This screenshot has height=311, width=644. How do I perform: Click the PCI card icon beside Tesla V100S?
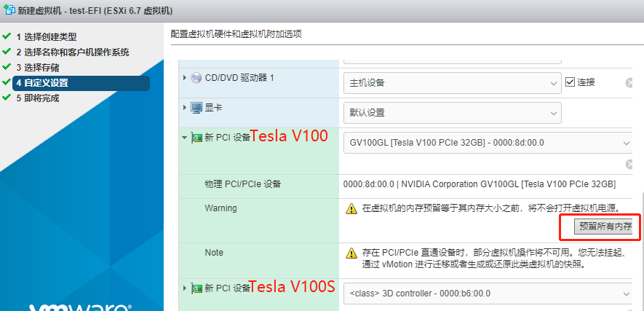197,288
